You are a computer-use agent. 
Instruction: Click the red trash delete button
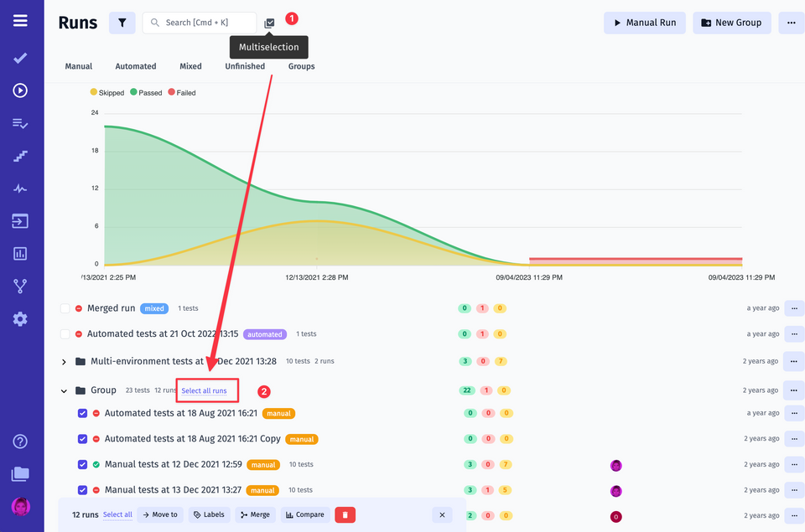click(x=345, y=514)
